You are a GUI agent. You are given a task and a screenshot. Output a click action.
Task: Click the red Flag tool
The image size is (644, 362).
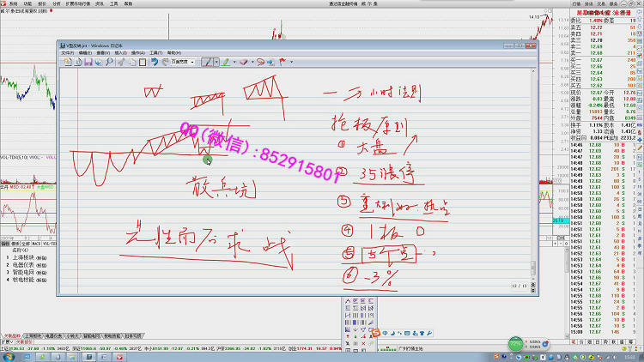(281, 62)
